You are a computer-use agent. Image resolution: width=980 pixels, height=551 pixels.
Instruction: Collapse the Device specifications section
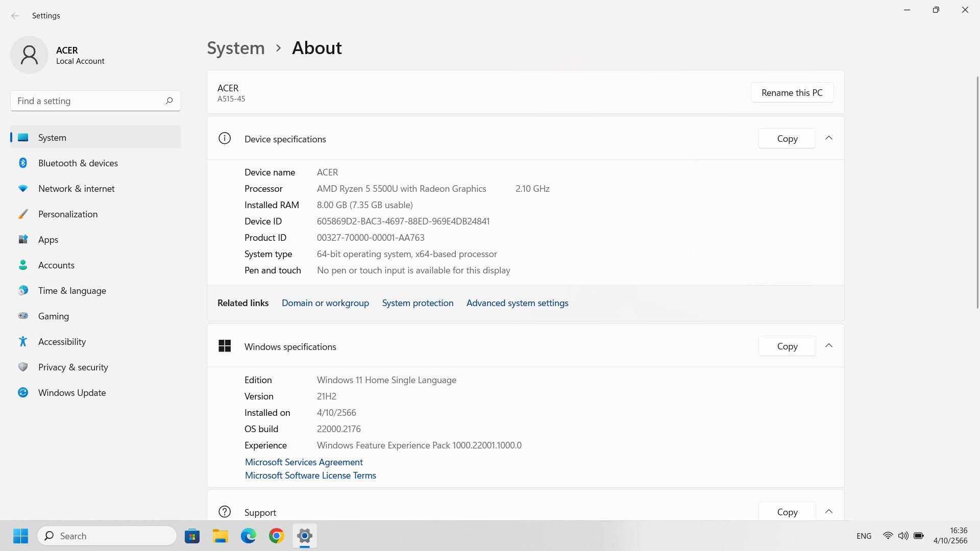pos(829,138)
